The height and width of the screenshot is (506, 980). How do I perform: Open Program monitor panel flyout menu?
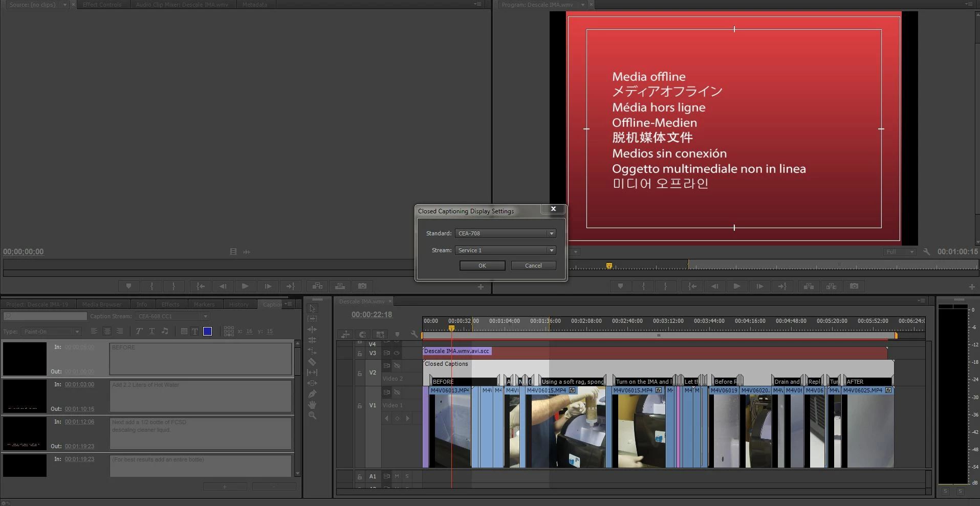[969, 4]
